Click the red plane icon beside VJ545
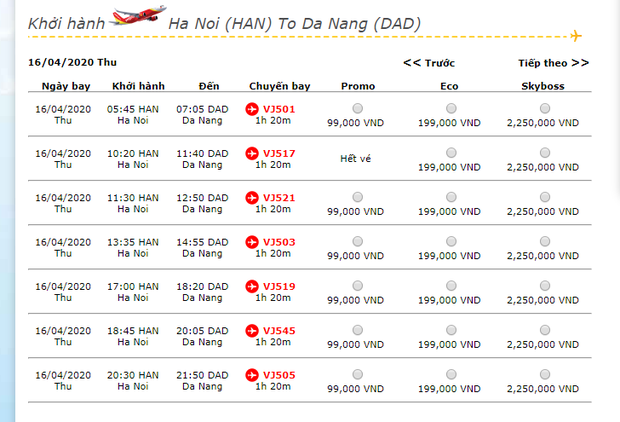The image size is (620, 422). click(252, 330)
